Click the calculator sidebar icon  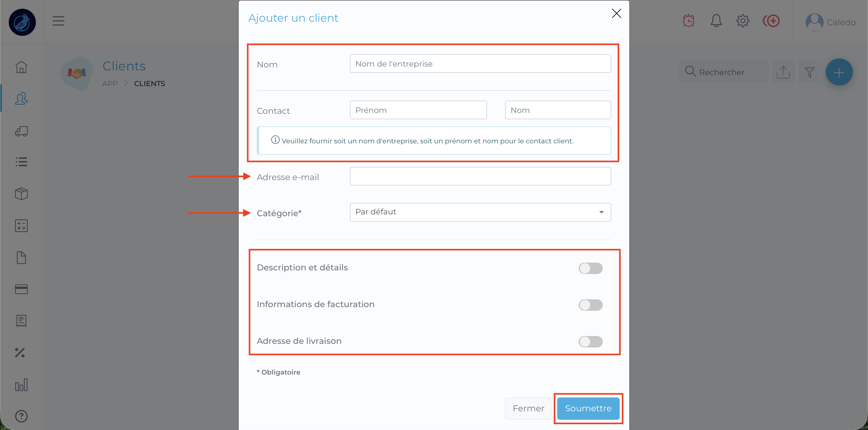point(21,226)
